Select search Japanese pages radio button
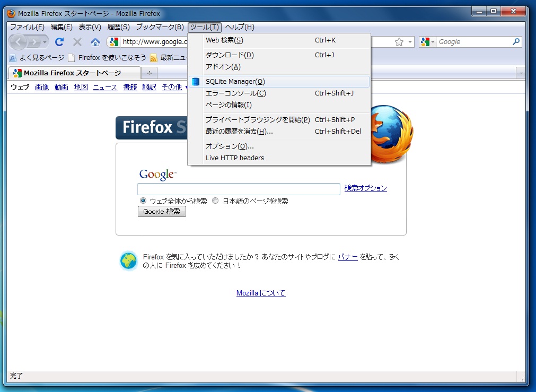 [215, 201]
